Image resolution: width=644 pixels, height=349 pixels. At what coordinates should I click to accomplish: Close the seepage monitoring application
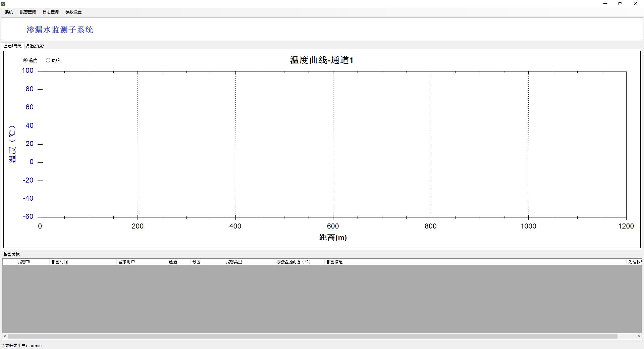point(635,4)
